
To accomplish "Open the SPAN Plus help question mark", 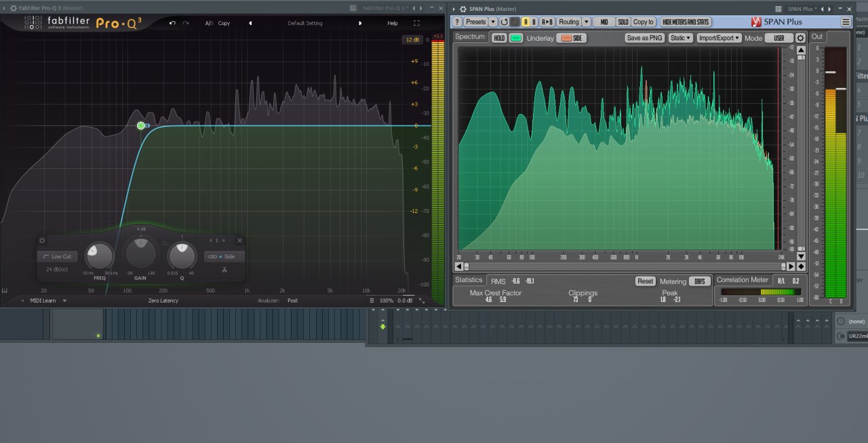I will click(x=457, y=22).
